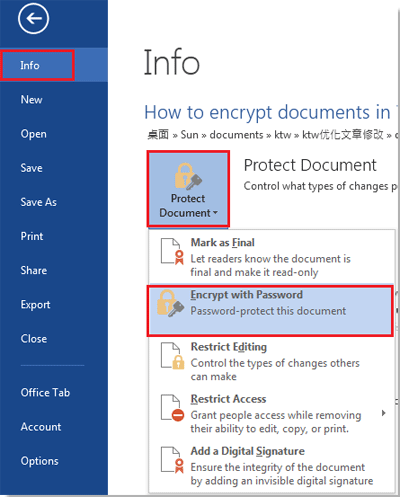This screenshot has width=400, height=497.
Task: Choose Open from the sidebar
Action: pyautogui.click(x=33, y=134)
